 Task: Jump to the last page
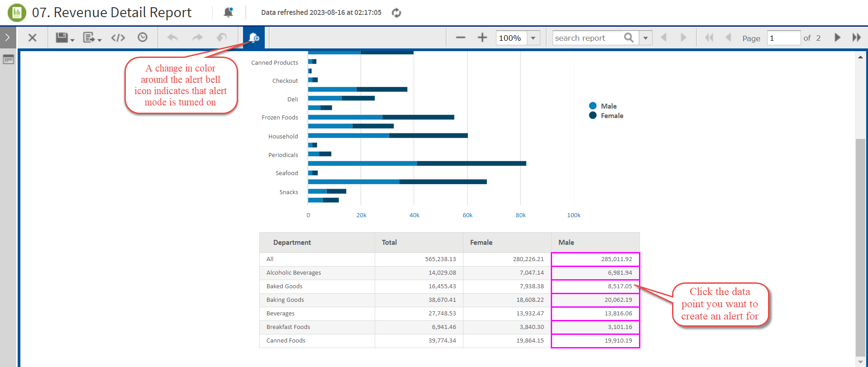[856, 38]
